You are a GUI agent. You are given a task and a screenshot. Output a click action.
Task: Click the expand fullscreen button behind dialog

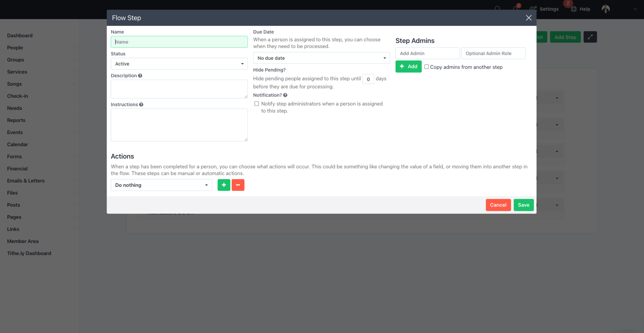590,37
